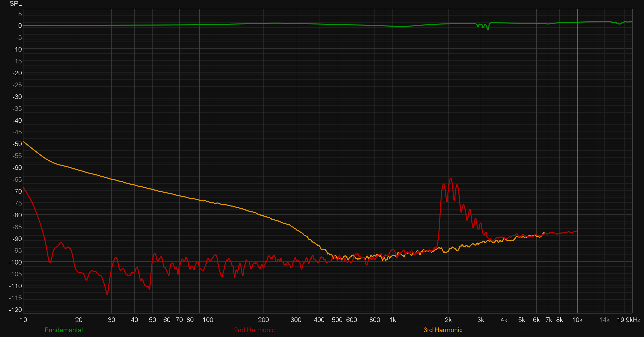
Task: Click the -120 level axis label
Action: click(x=16, y=310)
